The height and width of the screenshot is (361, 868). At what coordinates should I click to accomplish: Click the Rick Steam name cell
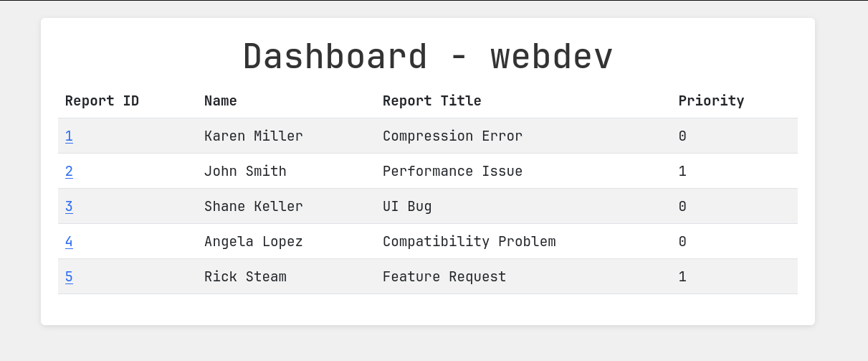click(x=245, y=277)
